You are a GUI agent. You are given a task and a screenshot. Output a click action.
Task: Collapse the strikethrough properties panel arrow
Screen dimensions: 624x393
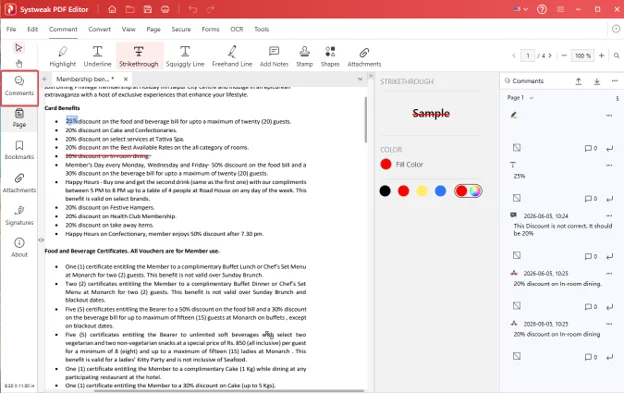[x=370, y=76]
